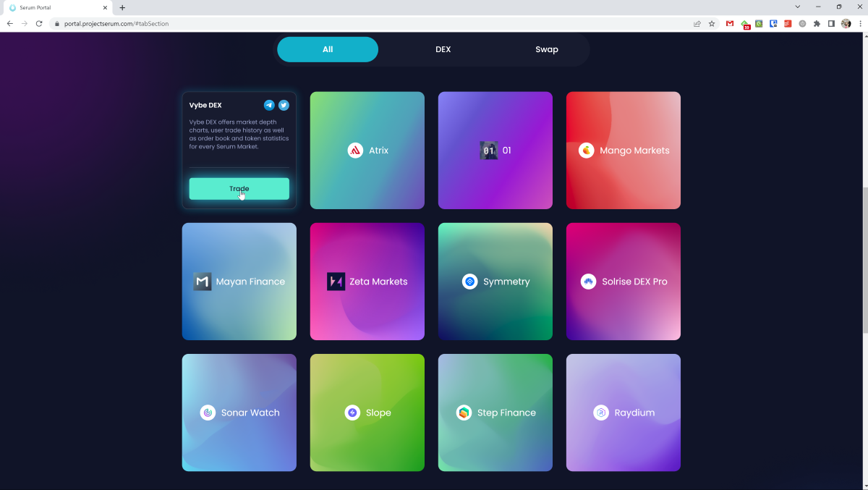Screen dimensions: 868x490
Task: Click the Mango Markets logo icon
Action: (587, 151)
